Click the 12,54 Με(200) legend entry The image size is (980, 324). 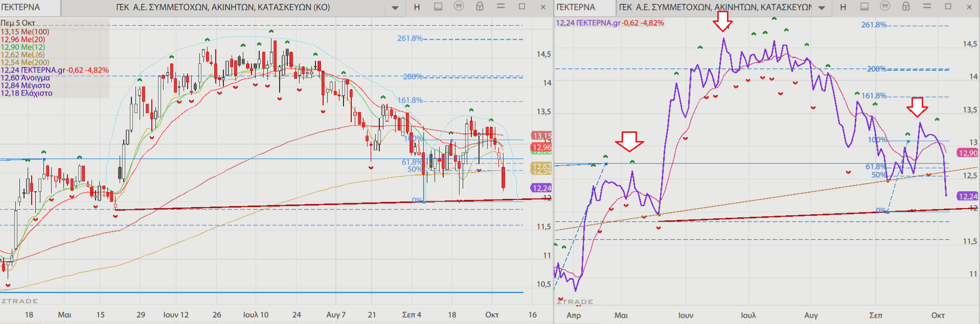(x=25, y=62)
